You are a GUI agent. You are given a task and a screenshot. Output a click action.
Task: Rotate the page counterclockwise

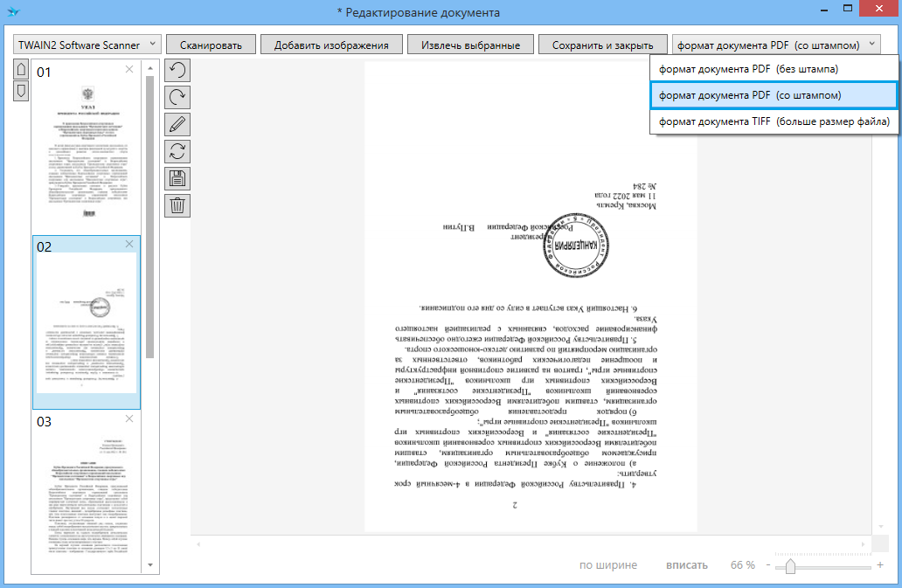[177, 71]
